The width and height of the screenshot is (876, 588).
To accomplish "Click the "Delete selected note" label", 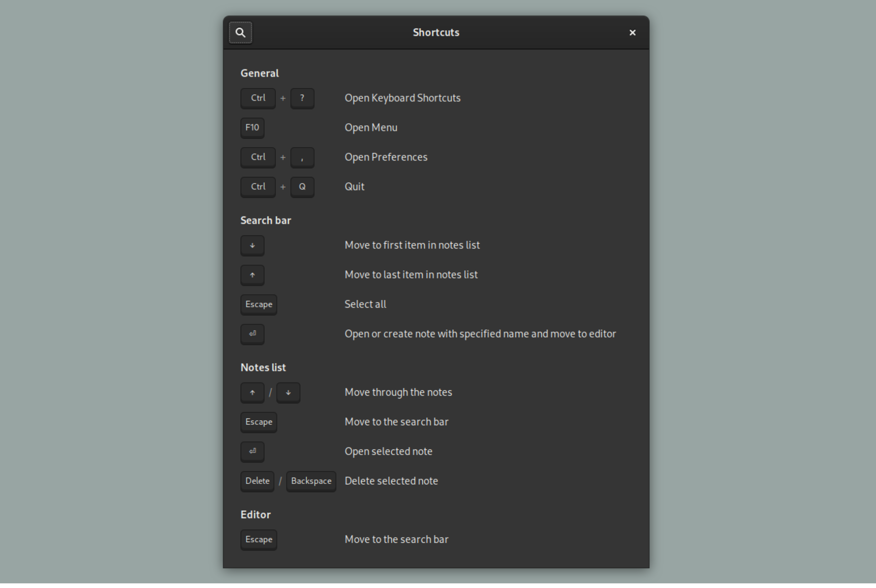I will [x=391, y=481].
